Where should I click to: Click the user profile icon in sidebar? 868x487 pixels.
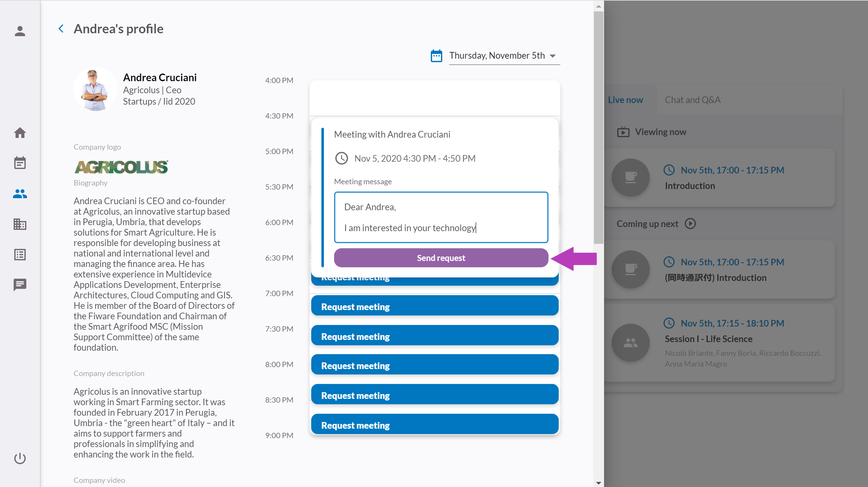pos(20,31)
